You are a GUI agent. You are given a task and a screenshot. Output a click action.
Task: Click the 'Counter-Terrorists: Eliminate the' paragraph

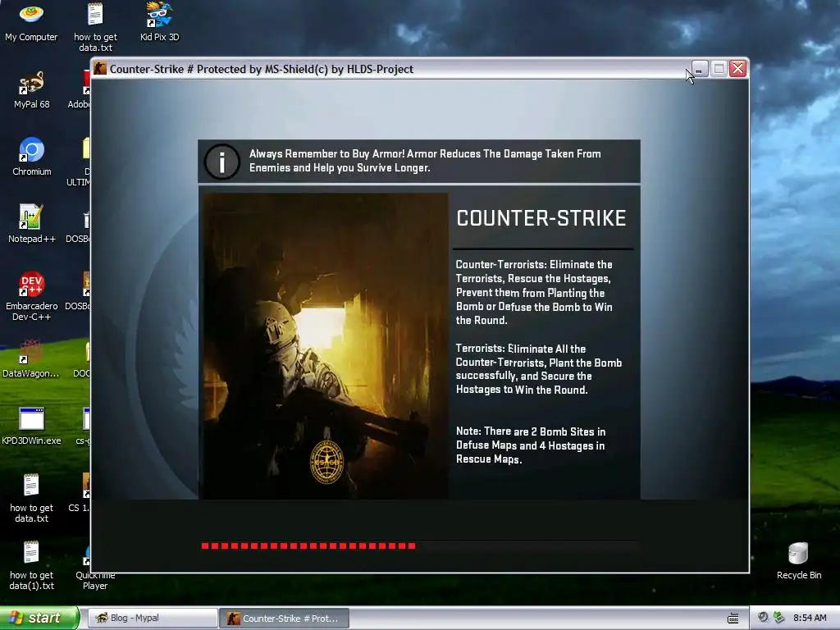click(534, 293)
